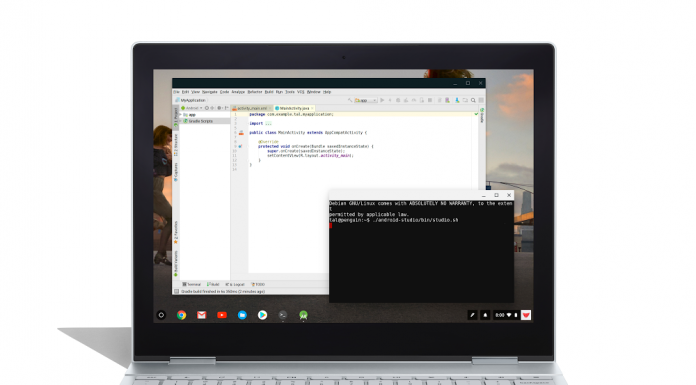Screen dimensions: 696x385
Task: Click the Search Everywhere magnifier icon
Action: click(x=473, y=100)
